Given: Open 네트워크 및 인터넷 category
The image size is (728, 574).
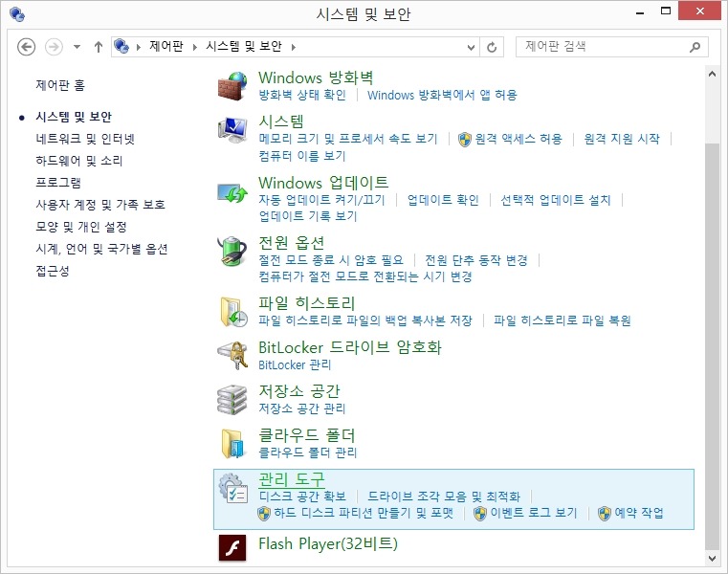Looking at the screenshot, I should 85,139.
